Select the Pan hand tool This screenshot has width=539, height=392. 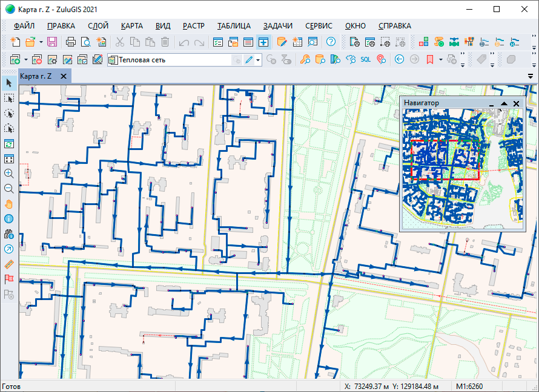(x=8, y=203)
